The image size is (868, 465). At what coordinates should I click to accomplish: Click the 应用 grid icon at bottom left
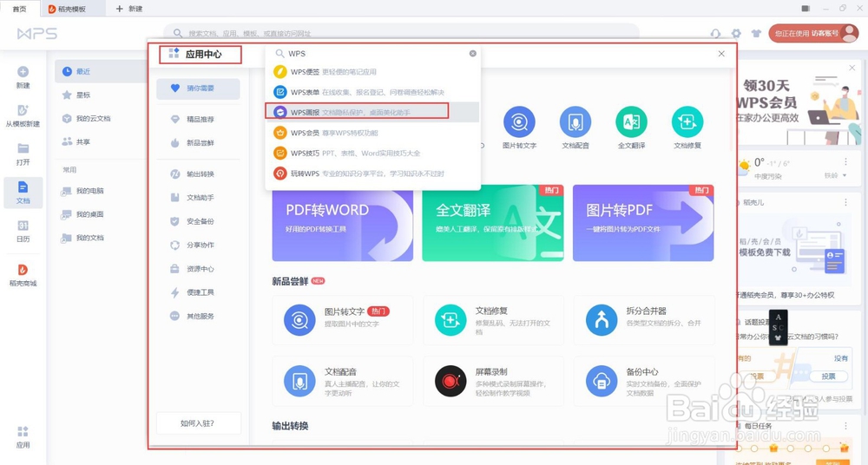point(23,431)
